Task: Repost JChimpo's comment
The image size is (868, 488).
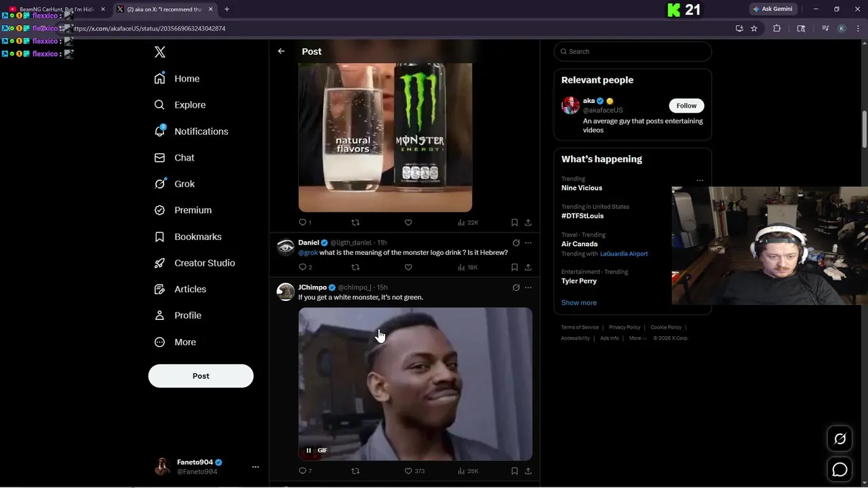Action: coord(355,471)
